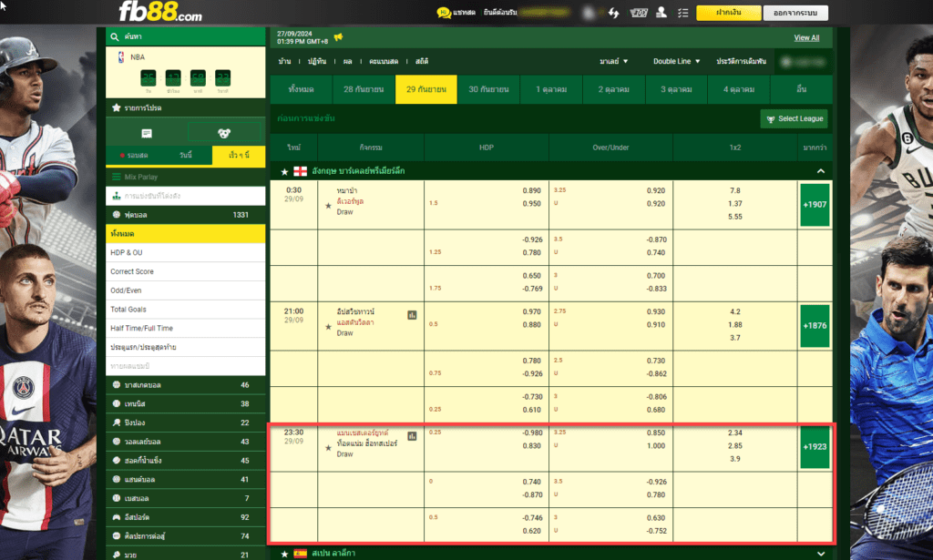Image resolution: width=933 pixels, height=560 pixels.
Task: Select basketball sport with count 46
Action: 185,384
